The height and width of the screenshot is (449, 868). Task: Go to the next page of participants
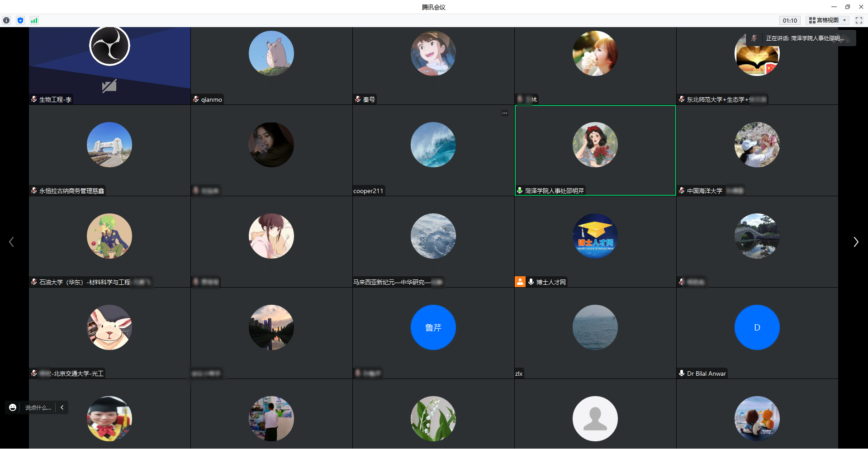[855, 242]
